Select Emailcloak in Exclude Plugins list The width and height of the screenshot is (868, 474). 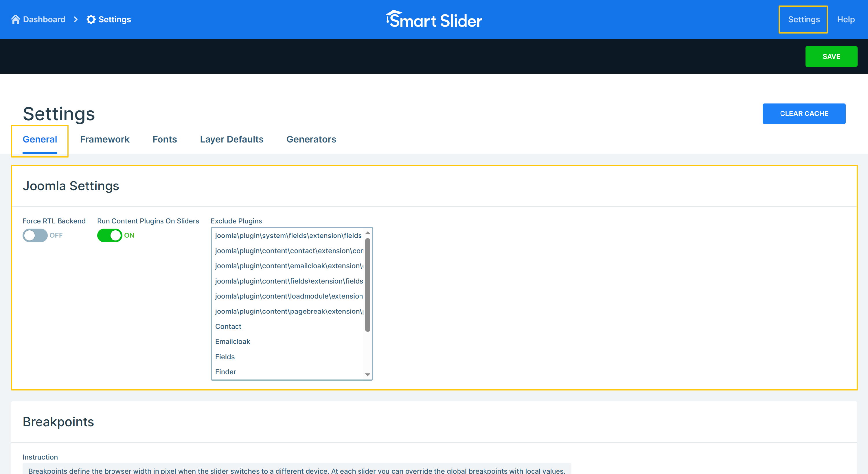(x=233, y=341)
